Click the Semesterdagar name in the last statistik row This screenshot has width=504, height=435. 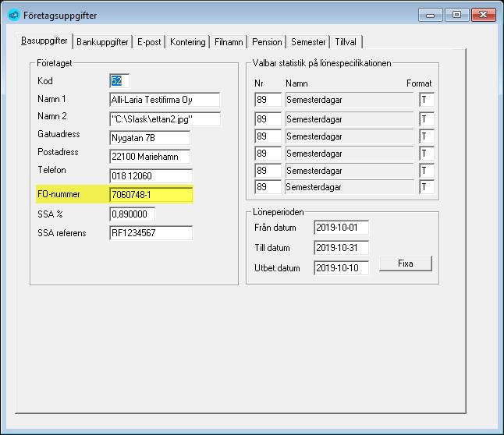click(350, 187)
